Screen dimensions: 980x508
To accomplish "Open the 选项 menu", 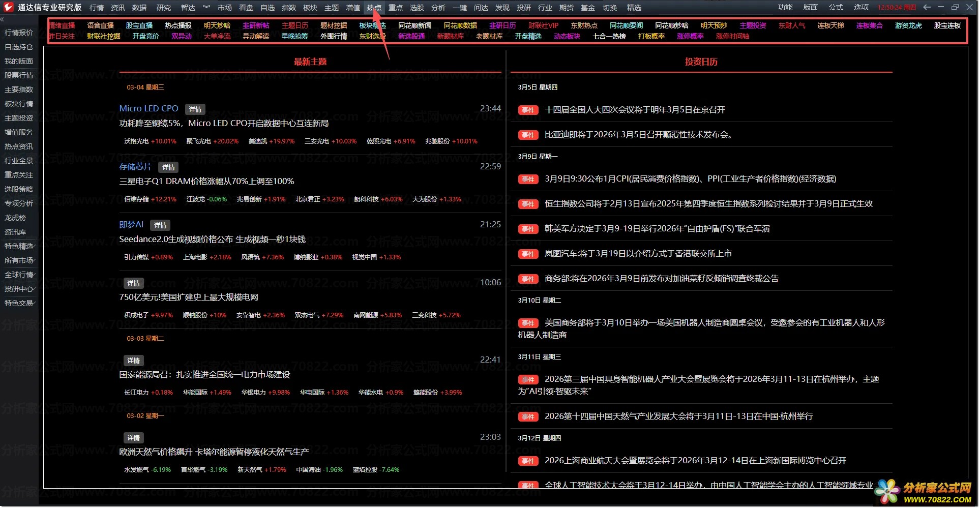I will coord(861,7).
